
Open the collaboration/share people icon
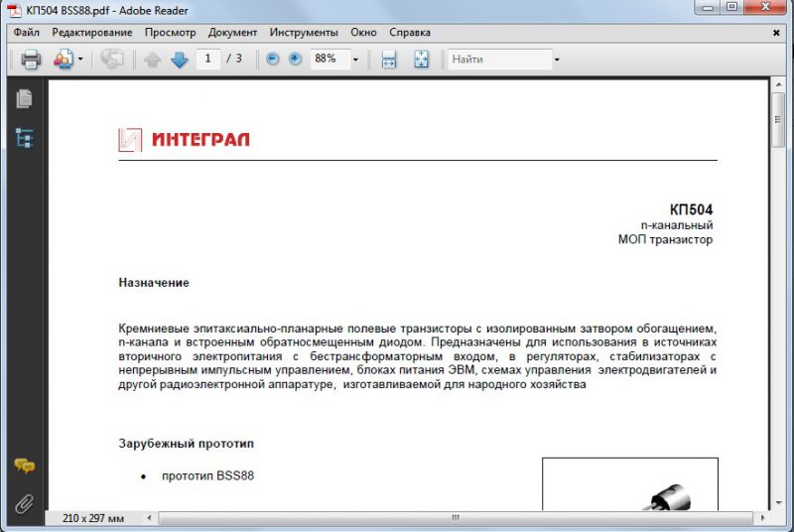point(64,60)
